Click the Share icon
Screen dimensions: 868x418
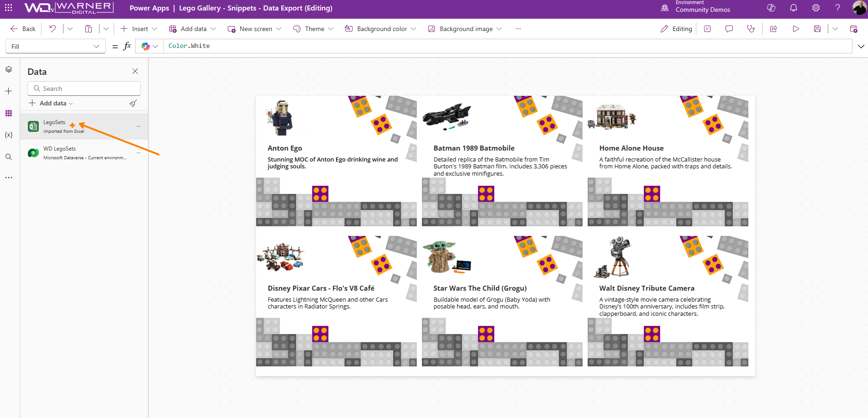point(773,29)
